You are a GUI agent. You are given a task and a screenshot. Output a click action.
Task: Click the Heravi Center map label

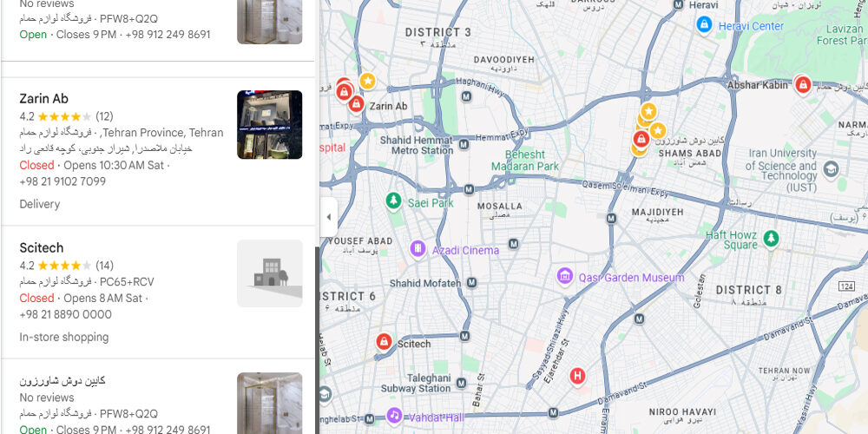point(751,26)
